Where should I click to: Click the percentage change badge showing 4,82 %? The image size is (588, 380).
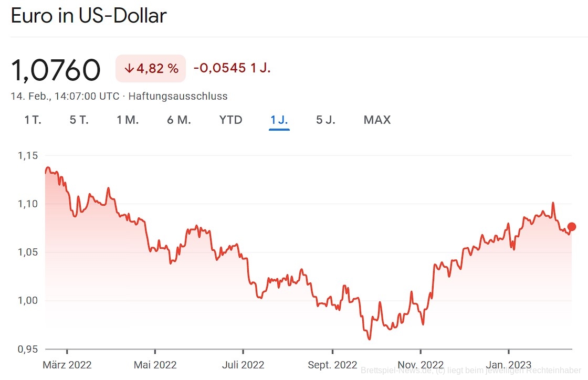click(151, 68)
